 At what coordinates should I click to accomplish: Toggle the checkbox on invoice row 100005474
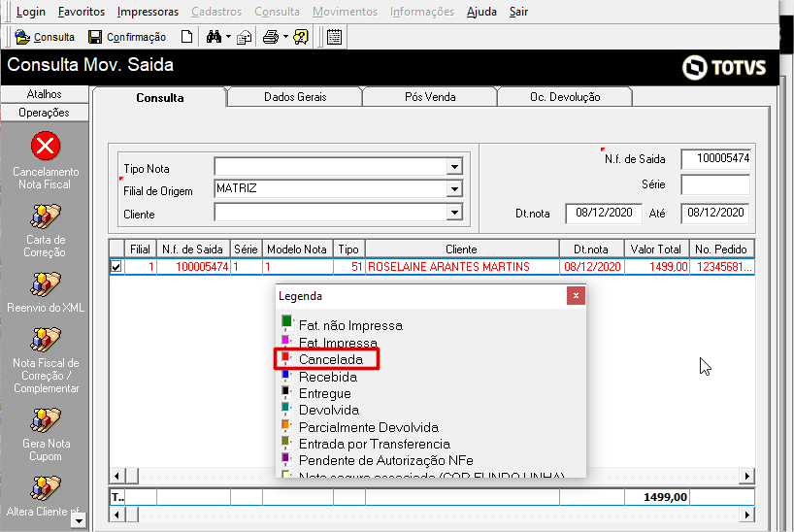click(x=116, y=267)
